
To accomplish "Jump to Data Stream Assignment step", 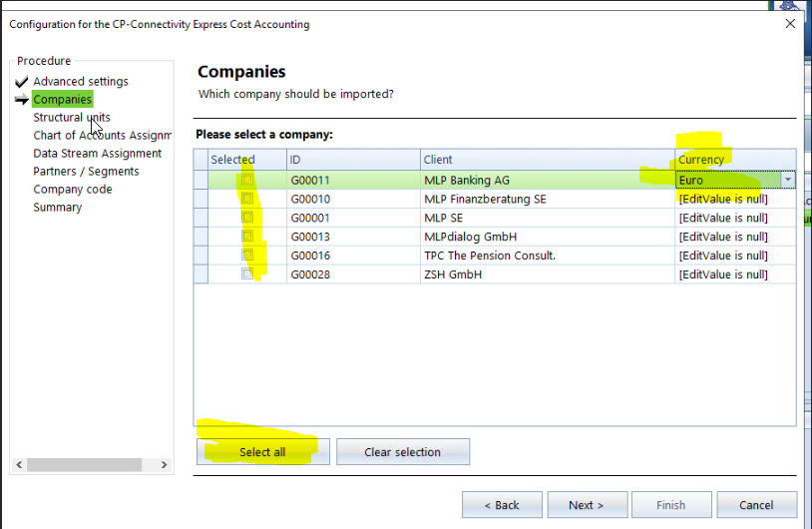I will [x=97, y=154].
